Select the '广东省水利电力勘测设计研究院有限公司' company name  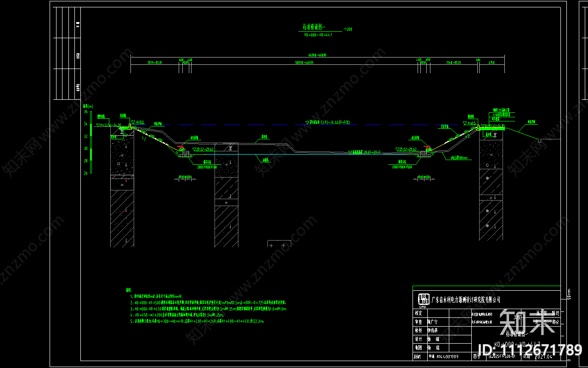(466, 299)
